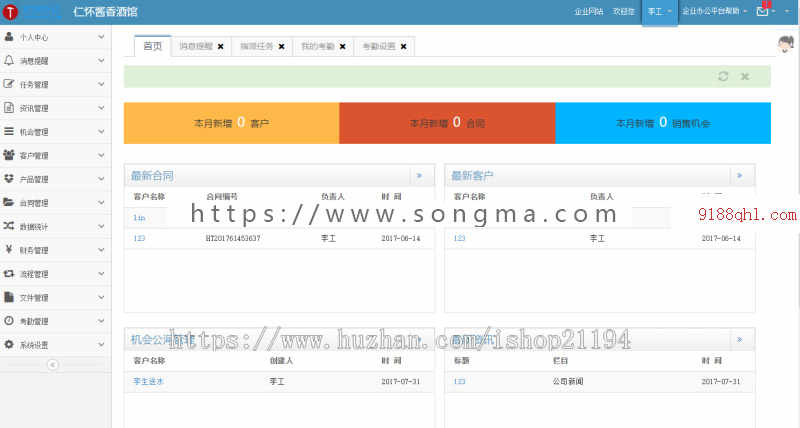
Task: Switch to the third tab beside 消息提醒
Action: tap(257, 46)
